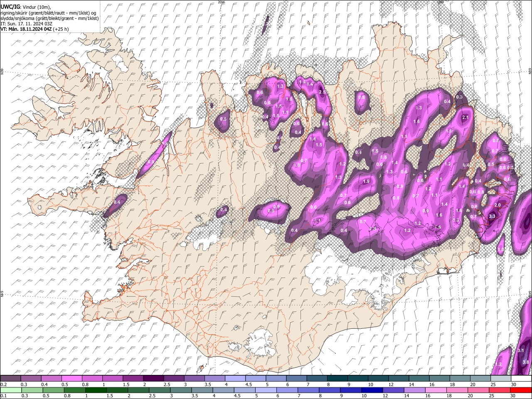Click the '2.1' snowfall value on the map
Image resolution: width=532 pixels, height=399 pixels.
465,118
